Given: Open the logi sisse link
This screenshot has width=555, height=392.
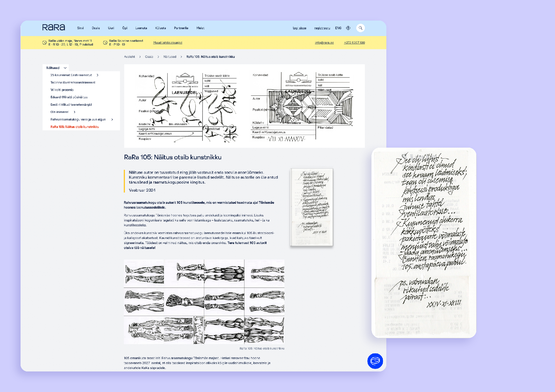Looking at the screenshot, I should 299,28.
